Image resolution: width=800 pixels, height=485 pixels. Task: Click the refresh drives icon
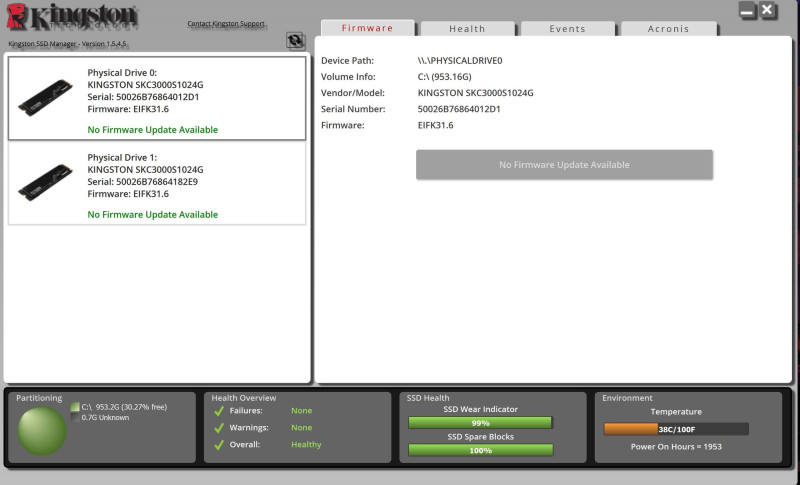pyautogui.click(x=295, y=40)
